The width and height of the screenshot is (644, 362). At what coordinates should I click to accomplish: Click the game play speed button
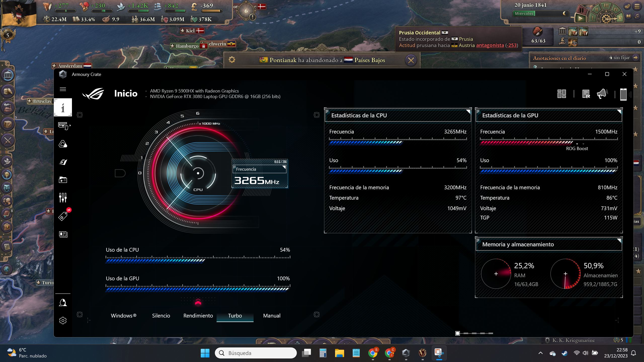click(x=580, y=18)
